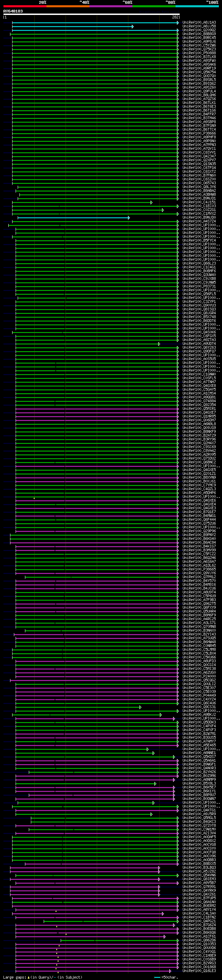The height and width of the screenshot is (980, 222).
Task: Click the white query sequence bar
Action: point(92,15)
